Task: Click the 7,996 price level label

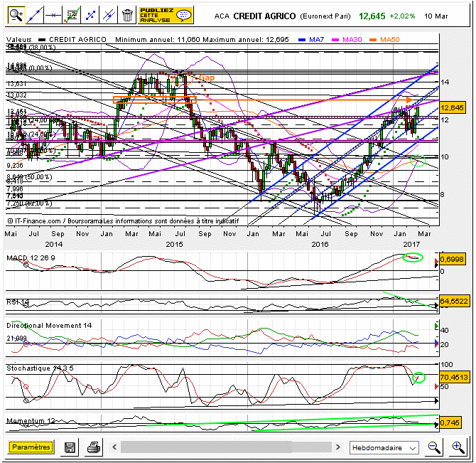Action: [x=15, y=189]
